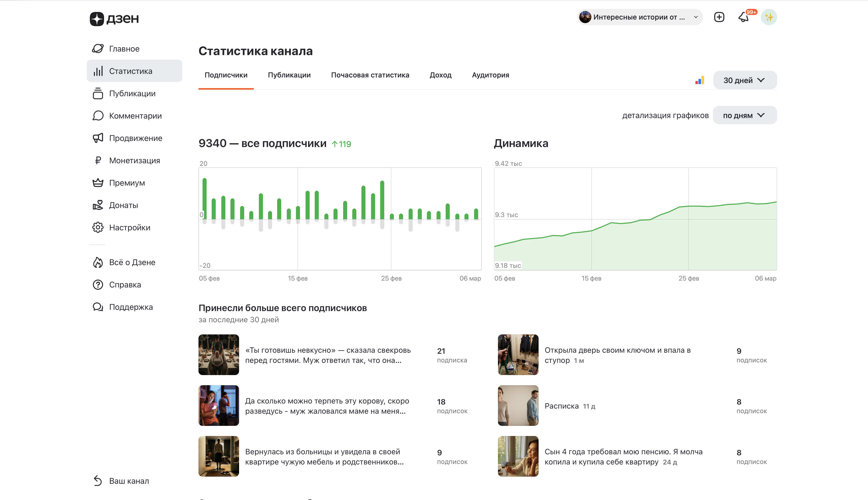The image size is (868, 500).
Task: Click the Dzen logo
Action: pos(114,19)
